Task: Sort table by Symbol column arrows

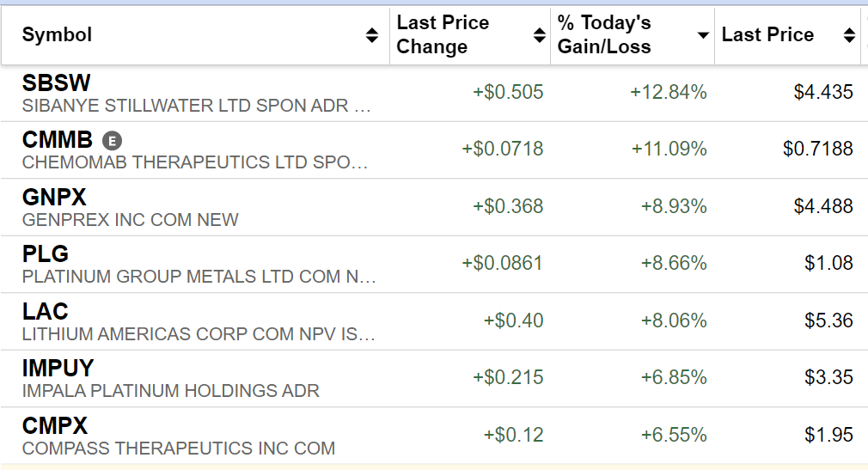Action: coord(371,35)
